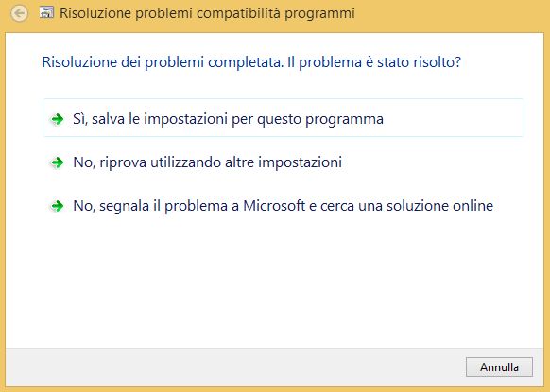550x392 pixels.
Task: Select "No, riprova utilizzando altre impostazioni"
Action: (x=207, y=162)
